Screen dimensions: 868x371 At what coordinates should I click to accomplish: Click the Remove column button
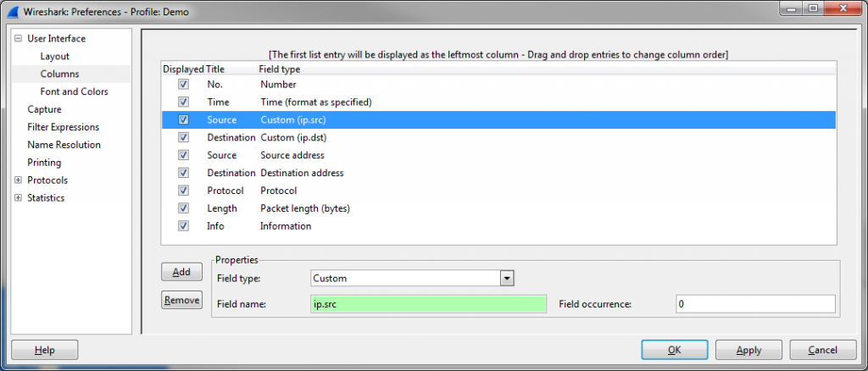[181, 300]
